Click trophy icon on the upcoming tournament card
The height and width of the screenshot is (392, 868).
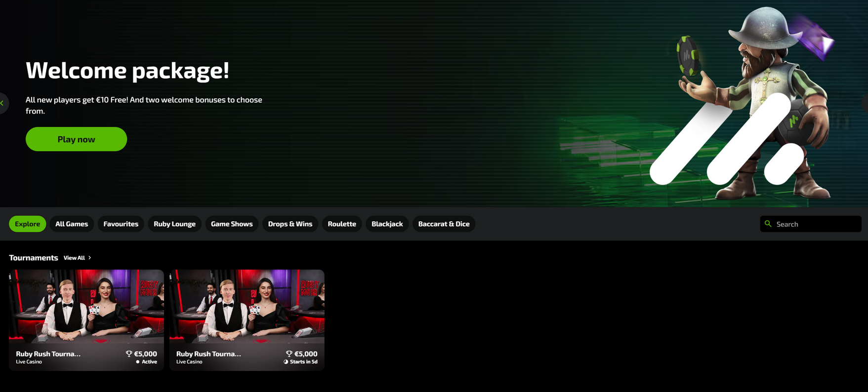[x=289, y=354]
